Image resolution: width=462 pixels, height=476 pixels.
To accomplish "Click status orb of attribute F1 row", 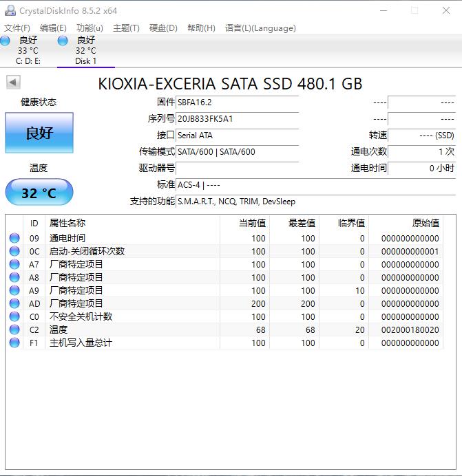I will tap(14, 343).
